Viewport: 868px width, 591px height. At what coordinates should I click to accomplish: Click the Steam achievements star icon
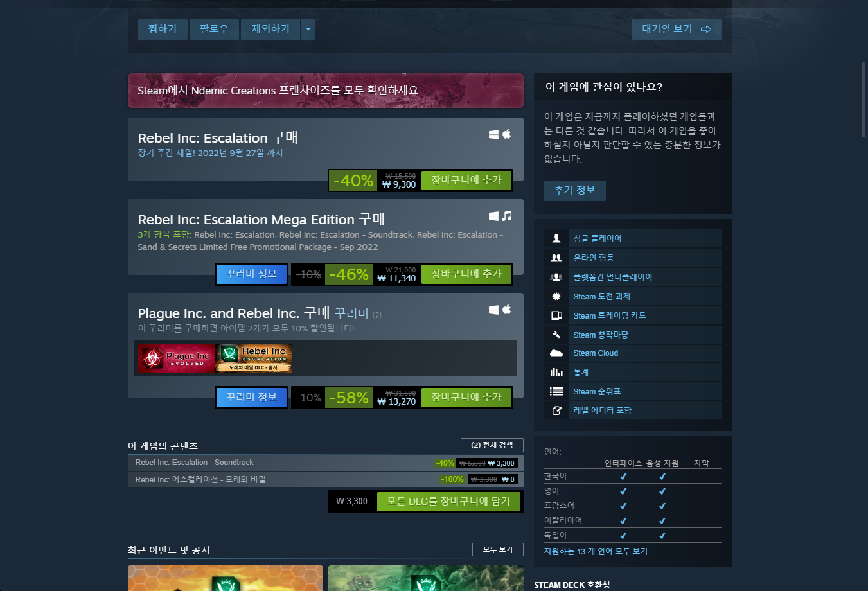click(x=556, y=296)
